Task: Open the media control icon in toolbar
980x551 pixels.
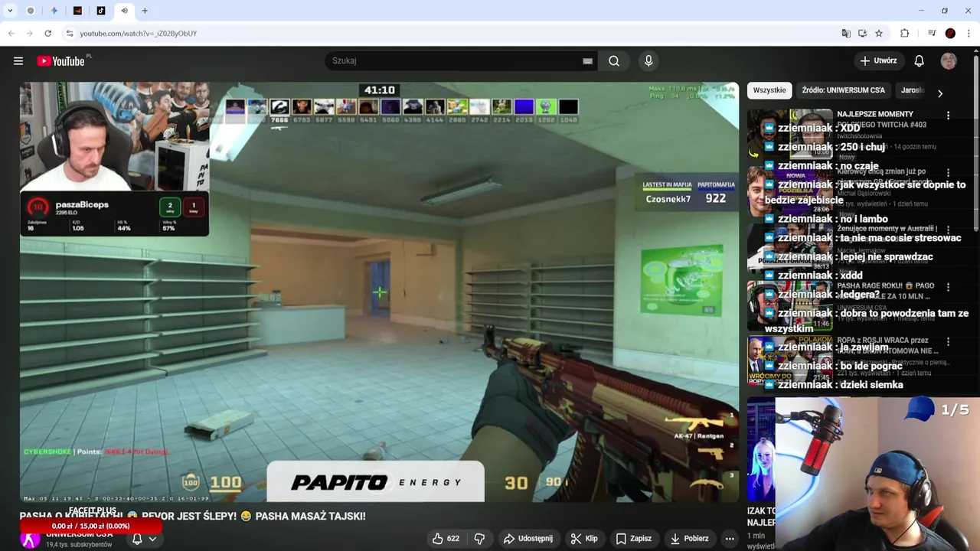Action: click(x=932, y=34)
